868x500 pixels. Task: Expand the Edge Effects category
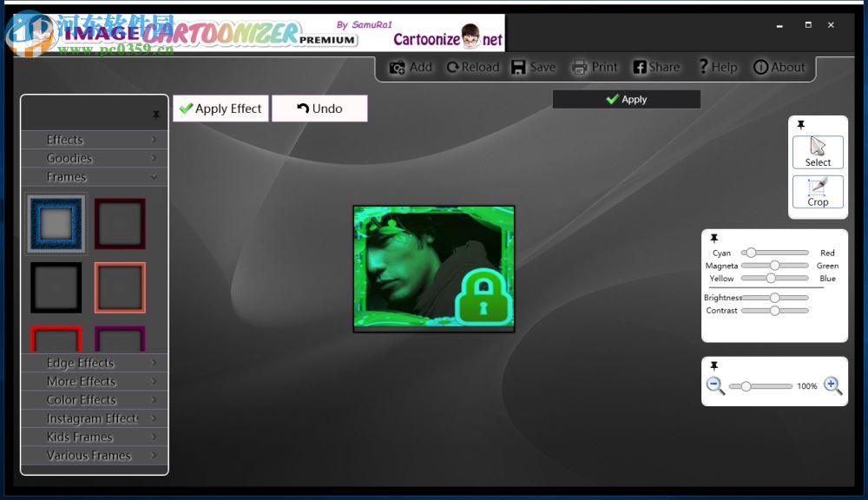point(95,363)
